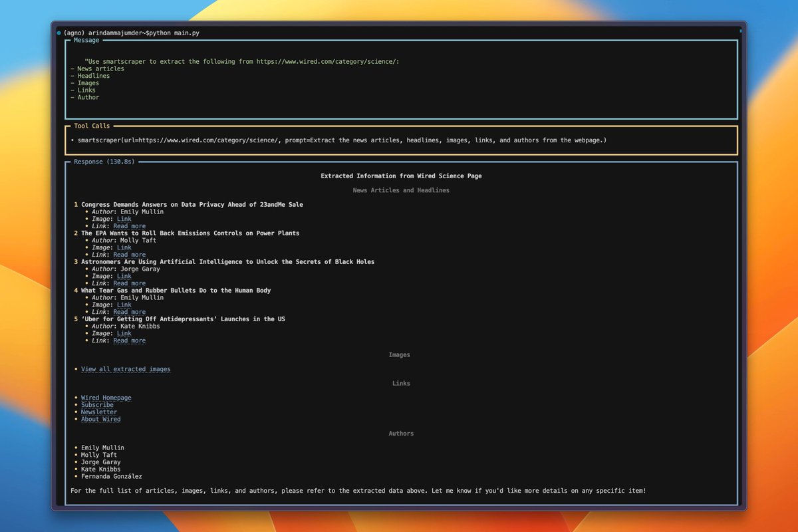Open the Newsletter link
798x532 pixels.
99,412
